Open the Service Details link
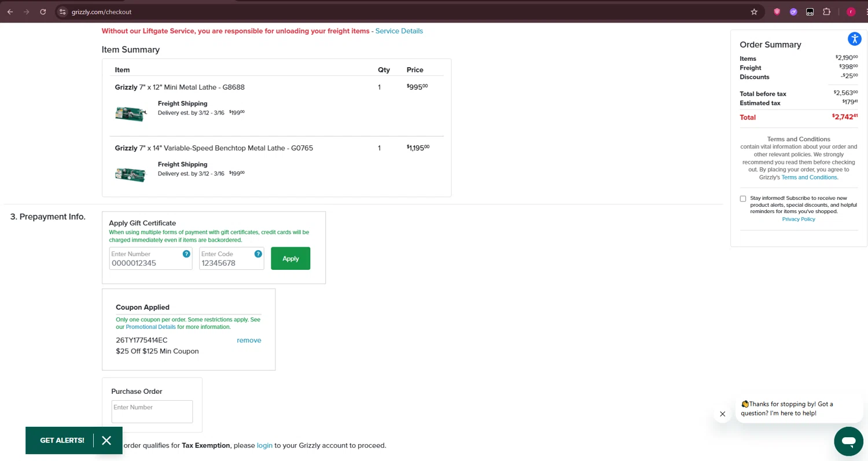The width and height of the screenshot is (868, 461). (x=399, y=31)
